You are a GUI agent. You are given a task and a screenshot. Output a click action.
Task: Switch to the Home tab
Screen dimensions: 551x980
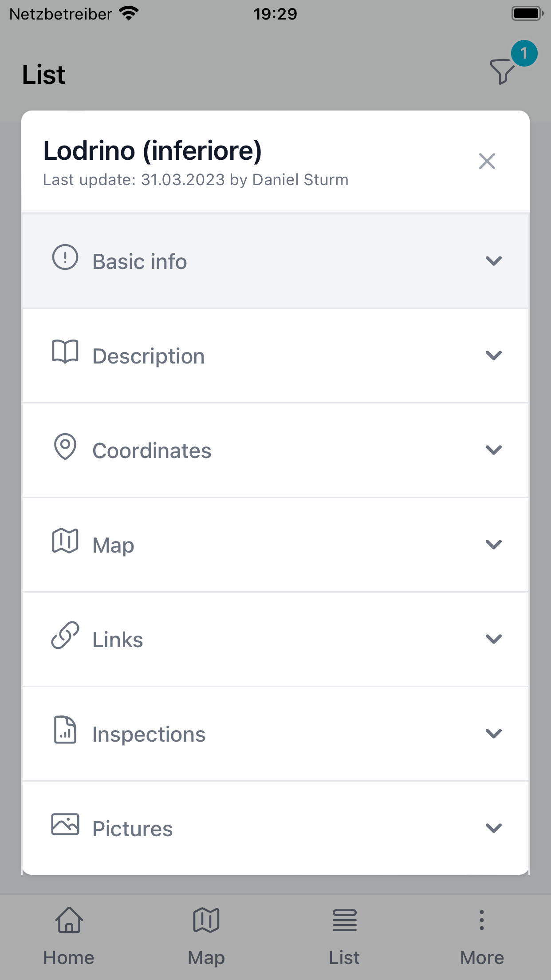point(69,937)
